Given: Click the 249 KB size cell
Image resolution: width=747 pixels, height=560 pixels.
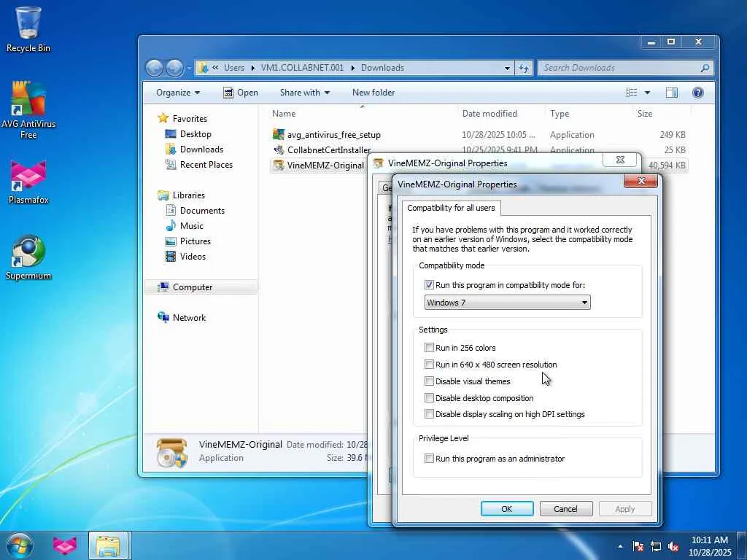Looking at the screenshot, I should click(x=673, y=135).
